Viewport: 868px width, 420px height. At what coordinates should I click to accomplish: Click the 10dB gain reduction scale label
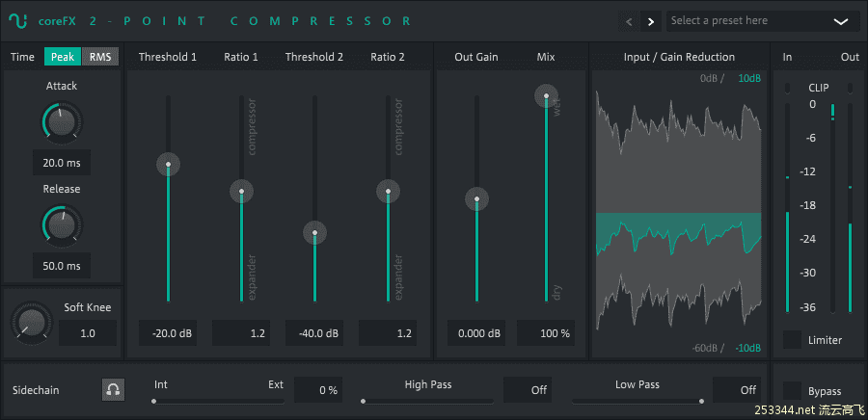[749, 78]
